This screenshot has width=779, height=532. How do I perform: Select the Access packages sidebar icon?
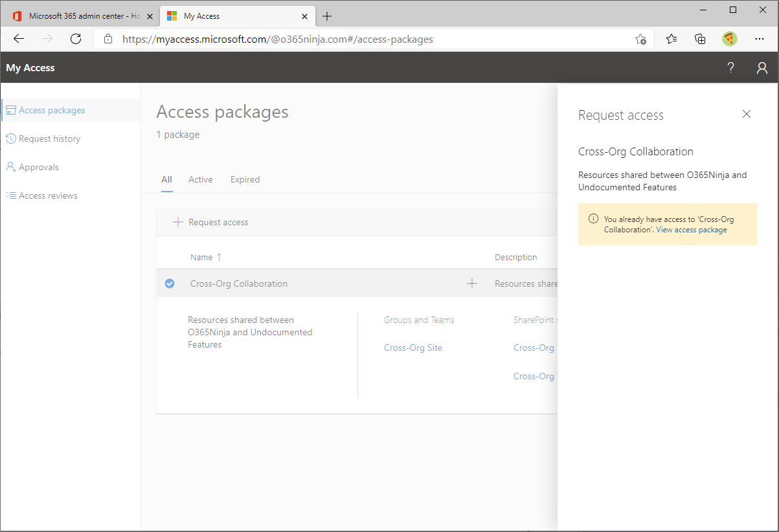tap(11, 109)
